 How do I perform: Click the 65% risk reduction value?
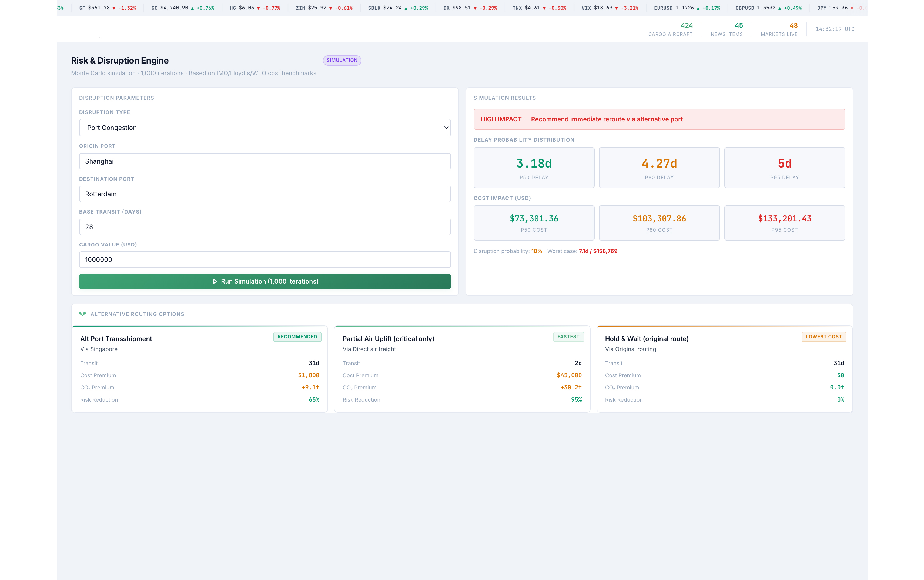(314, 400)
